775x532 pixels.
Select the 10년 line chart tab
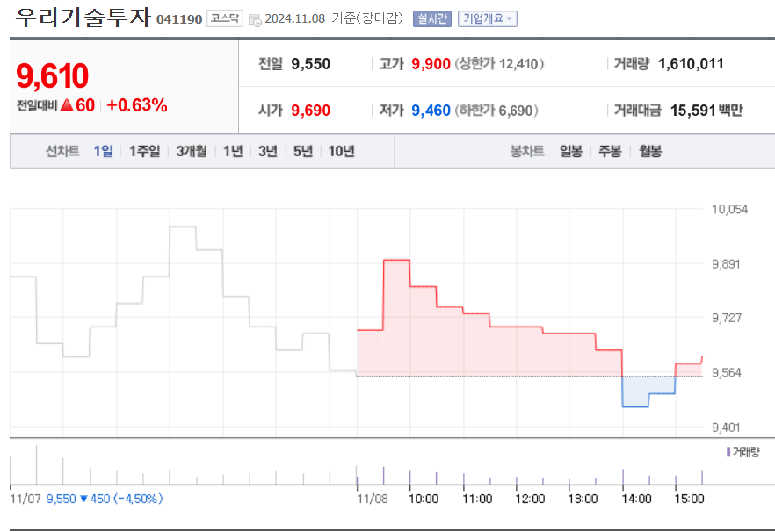click(x=342, y=151)
